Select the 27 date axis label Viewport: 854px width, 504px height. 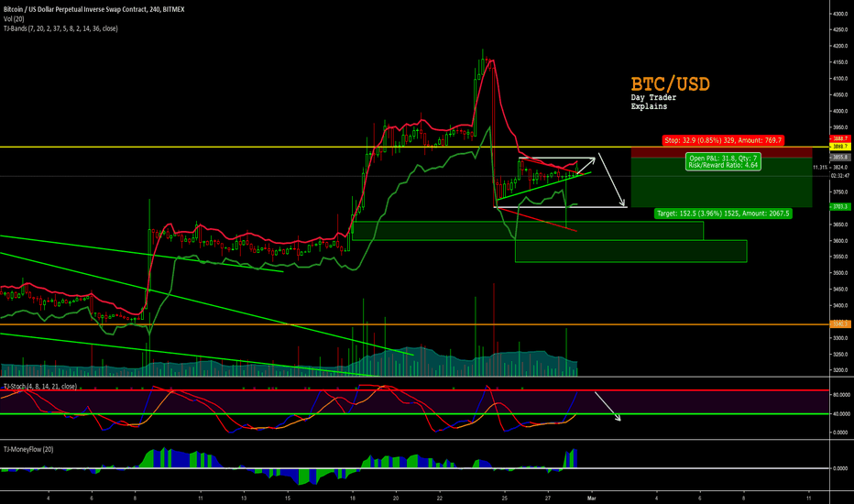tap(548, 498)
